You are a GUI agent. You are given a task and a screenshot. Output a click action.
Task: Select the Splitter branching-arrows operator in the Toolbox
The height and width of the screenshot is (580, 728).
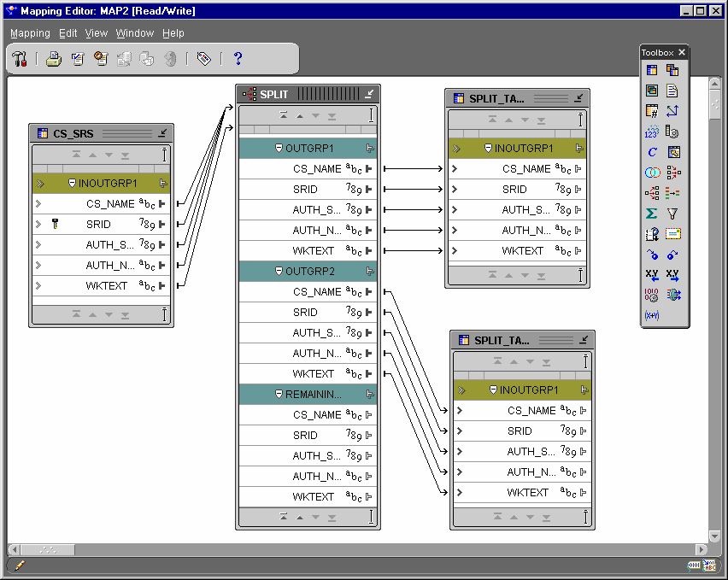coord(652,192)
